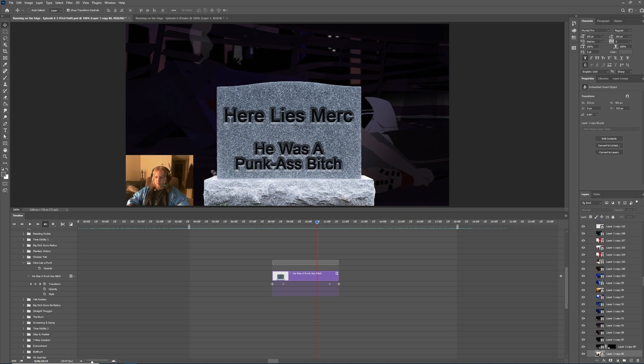Toggle Style keyframe stopwatch
644x364 pixels.
[44, 294]
